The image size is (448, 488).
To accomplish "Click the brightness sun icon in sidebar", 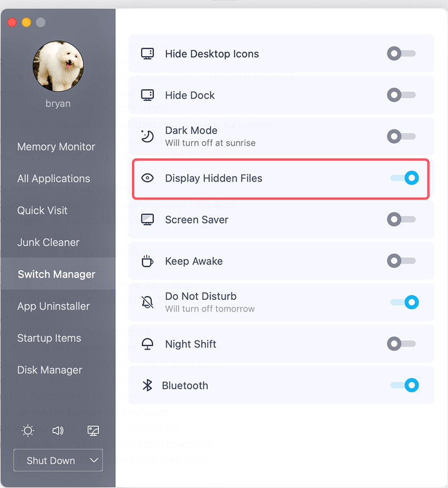I will coord(27,430).
